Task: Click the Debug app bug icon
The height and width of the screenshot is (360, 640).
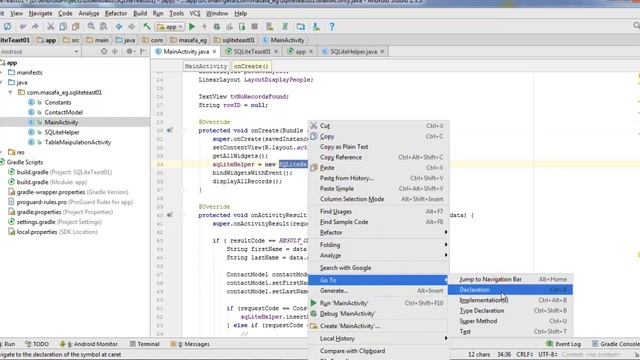Action: 217,27
